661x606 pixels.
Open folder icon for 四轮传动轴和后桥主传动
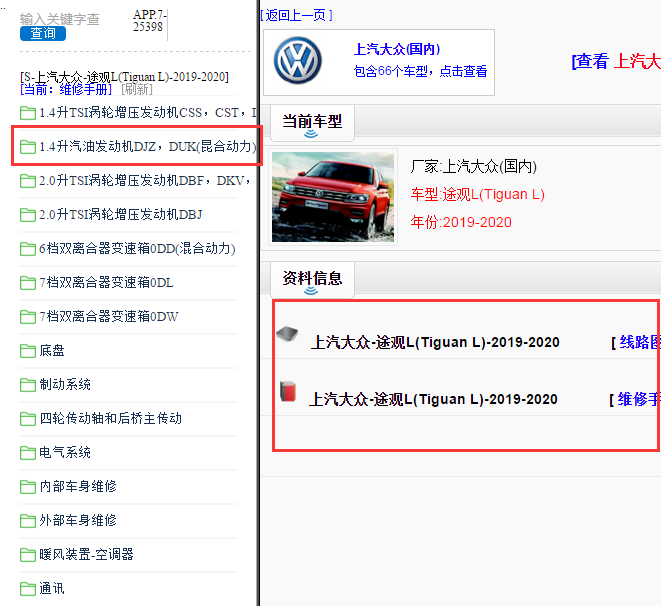[28, 418]
